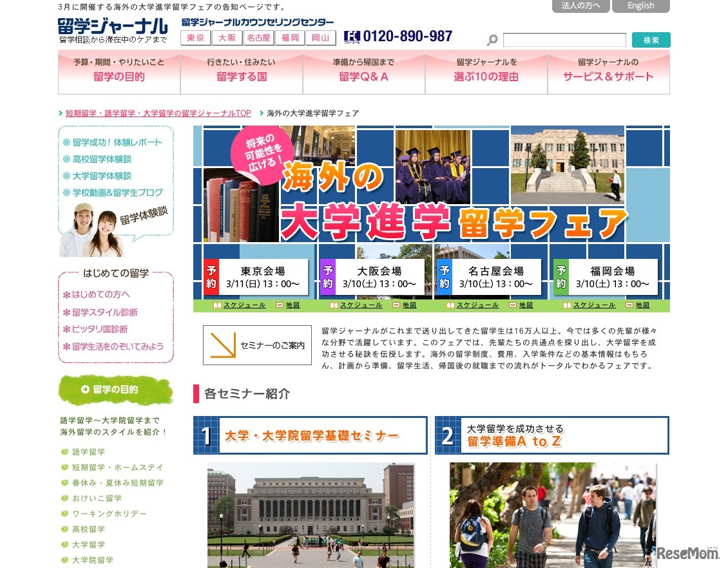Open the 留学の目的 navigation menu
This screenshot has width=728, height=568.
(x=119, y=72)
